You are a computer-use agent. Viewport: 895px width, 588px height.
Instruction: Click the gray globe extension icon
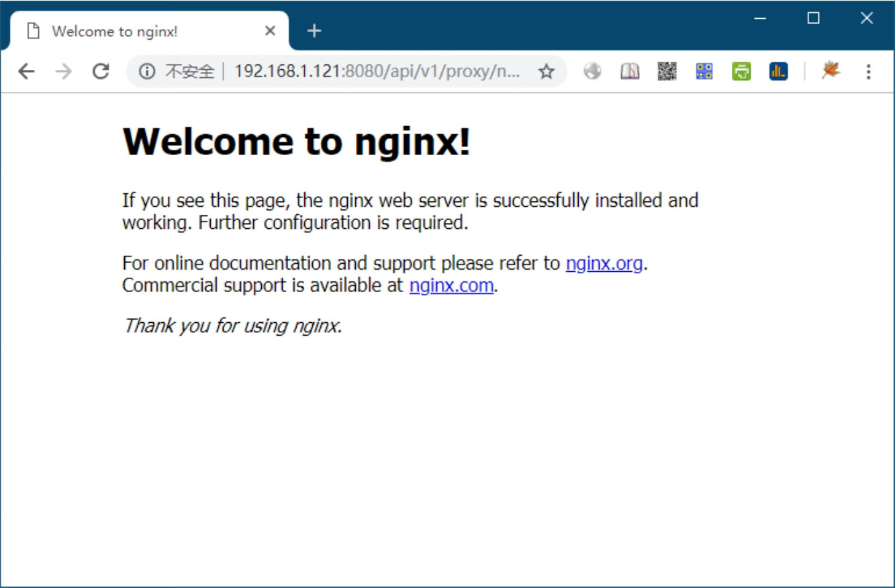point(592,71)
